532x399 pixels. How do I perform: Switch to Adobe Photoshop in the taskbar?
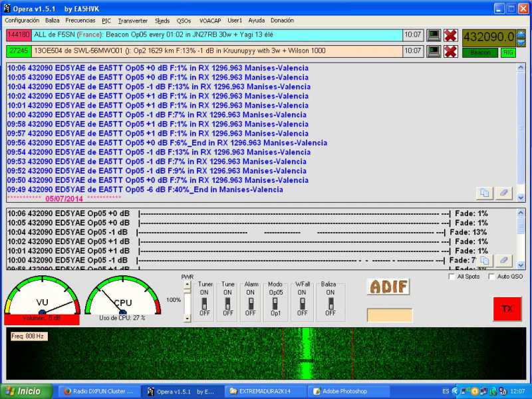click(x=348, y=392)
